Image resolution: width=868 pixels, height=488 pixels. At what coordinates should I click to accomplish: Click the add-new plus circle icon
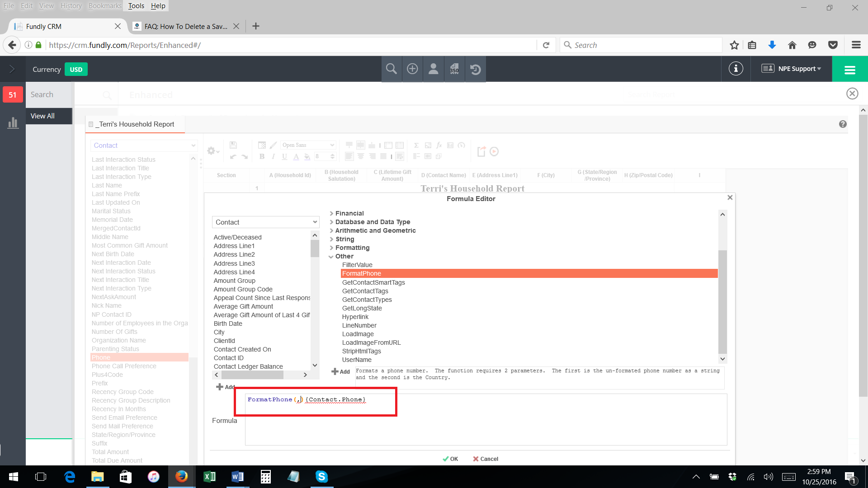point(412,69)
